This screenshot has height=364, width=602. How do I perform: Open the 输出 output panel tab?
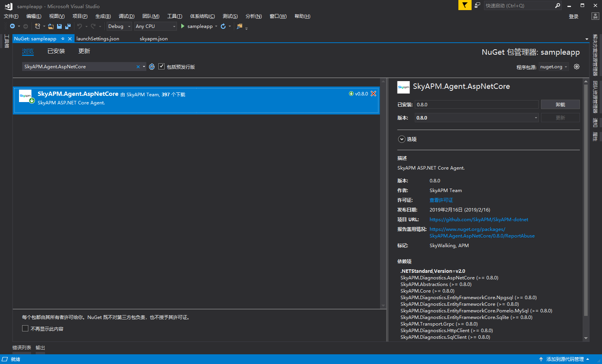click(x=40, y=347)
